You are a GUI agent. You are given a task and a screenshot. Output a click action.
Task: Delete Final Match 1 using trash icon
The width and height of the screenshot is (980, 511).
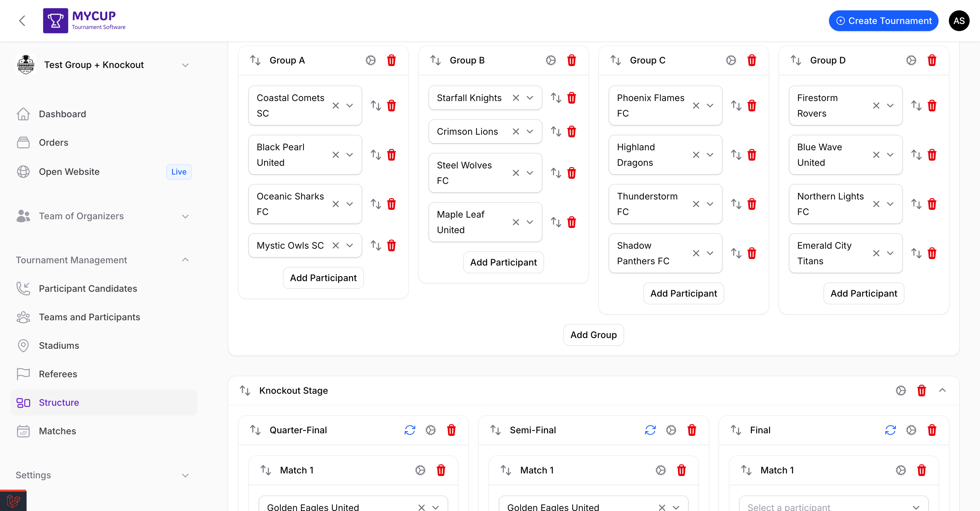tap(921, 470)
